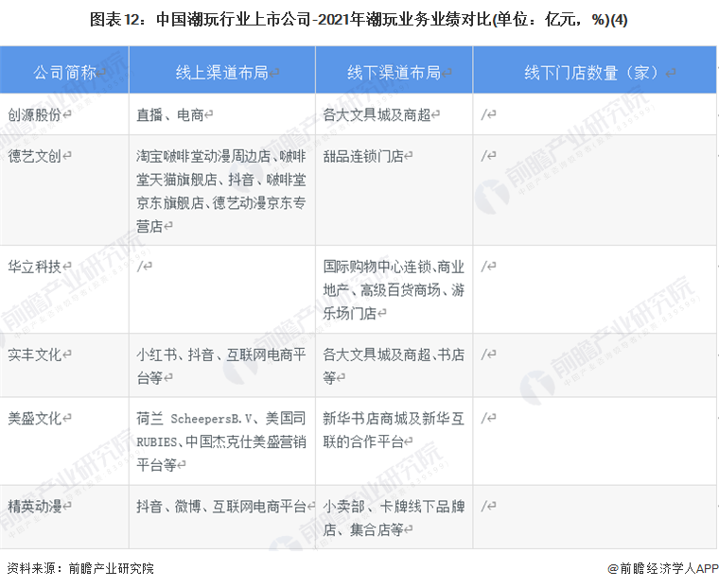Click the company name 华立科技
This screenshot has width=719, height=588.
click(x=34, y=267)
